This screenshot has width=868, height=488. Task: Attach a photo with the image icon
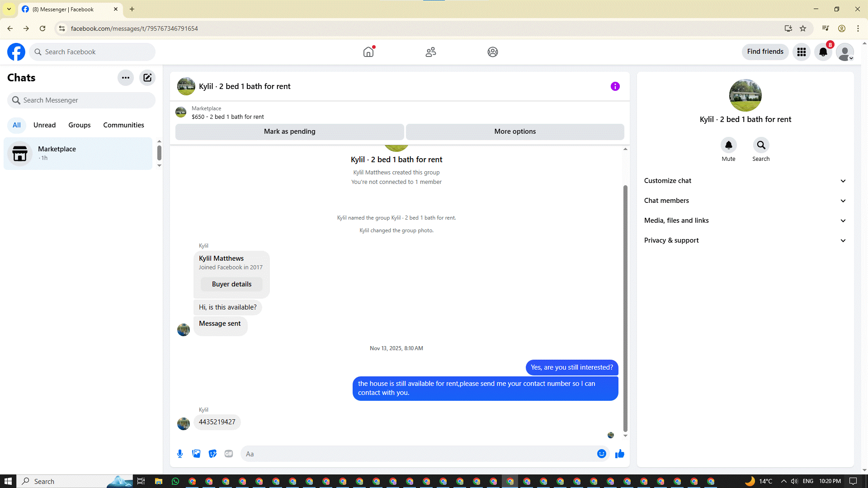196,454
